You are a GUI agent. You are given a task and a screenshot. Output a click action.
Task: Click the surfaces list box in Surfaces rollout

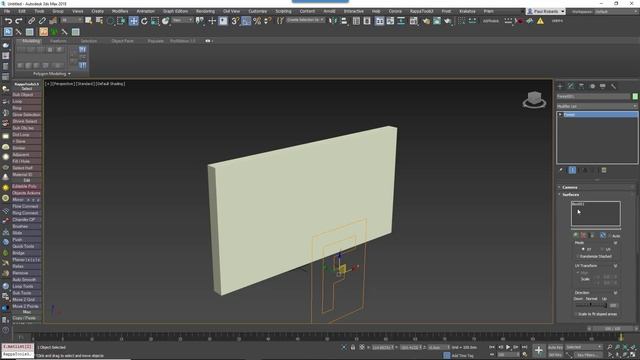coord(596,213)
